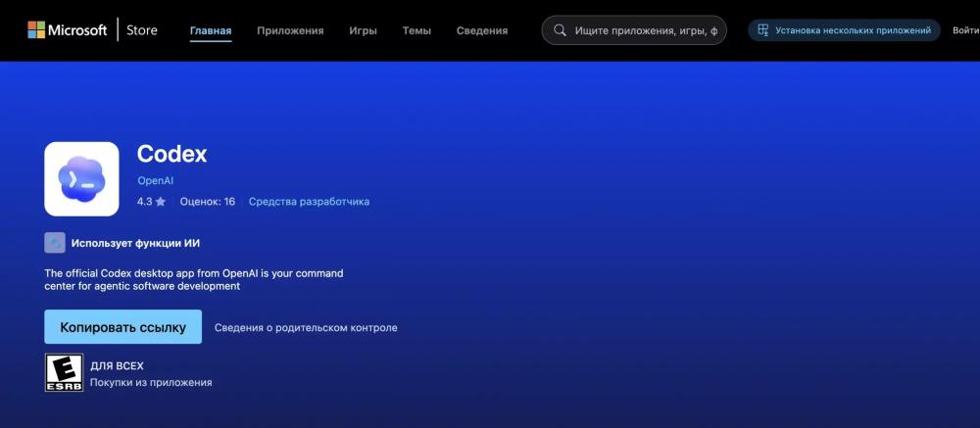The width and height of the screenshot is (980, 428).
Task: Open the OpenAI publisher link
Action: (x=155, y=181)
